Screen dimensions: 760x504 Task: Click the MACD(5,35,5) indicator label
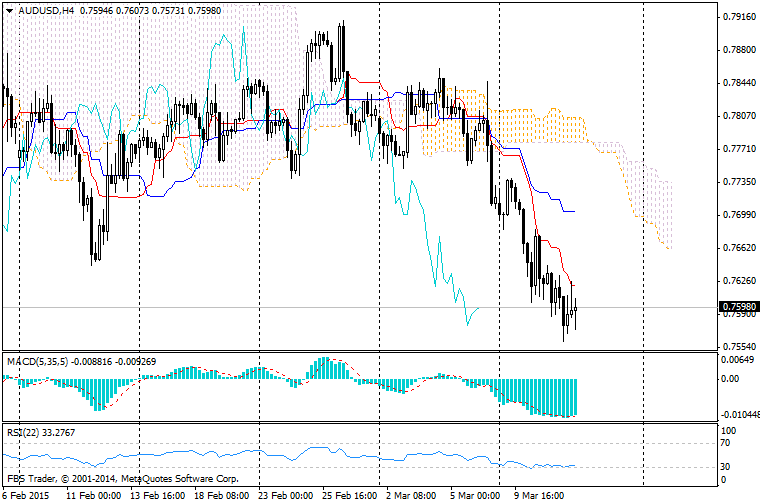37,359
